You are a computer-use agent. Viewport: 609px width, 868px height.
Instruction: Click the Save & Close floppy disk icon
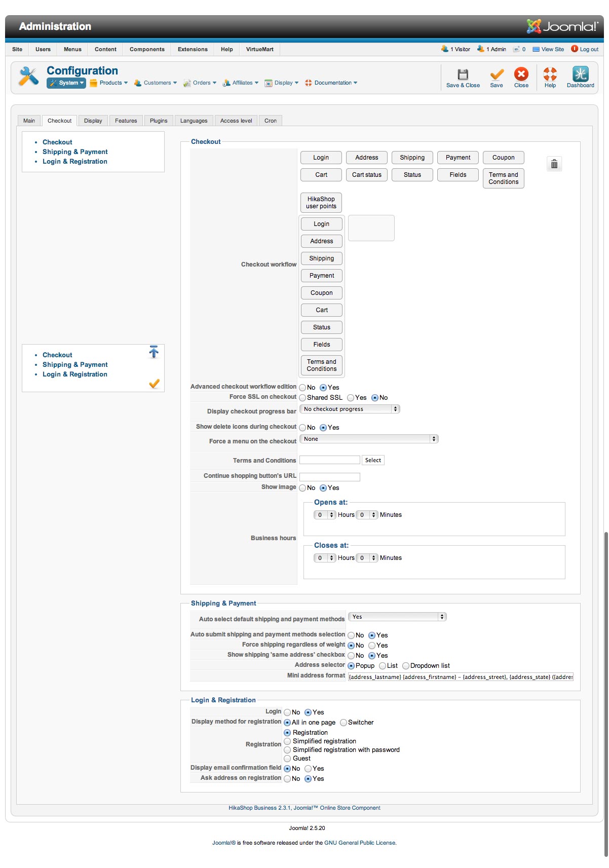tap(463, 74)
